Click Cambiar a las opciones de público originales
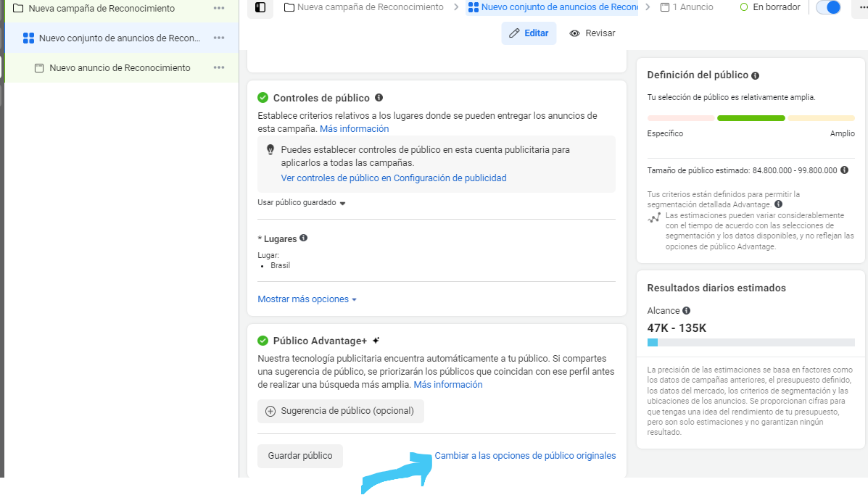 pyautogui.click(x=525, y=456)
